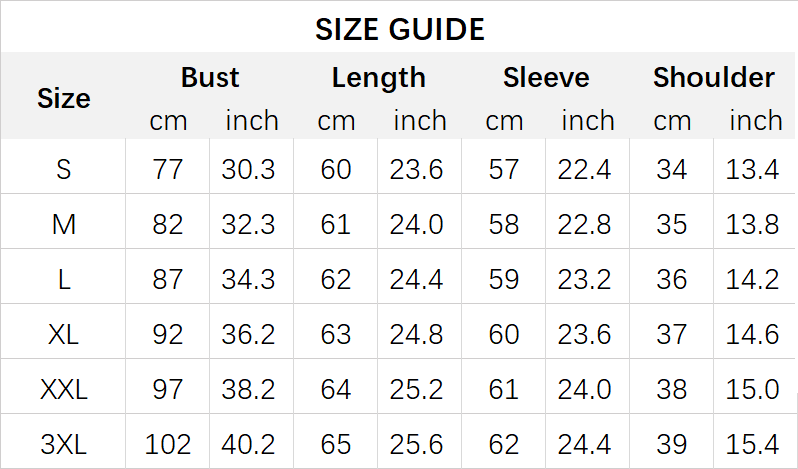
Task: Click the SIZE GUIDE title
Action: pyautogui.click(x=399, y=29)
